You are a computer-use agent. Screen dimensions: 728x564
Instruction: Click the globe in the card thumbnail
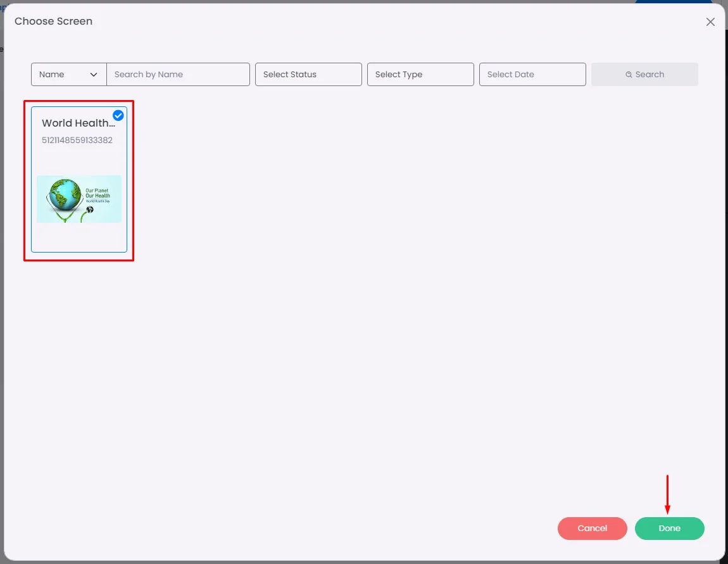(64, 196)
